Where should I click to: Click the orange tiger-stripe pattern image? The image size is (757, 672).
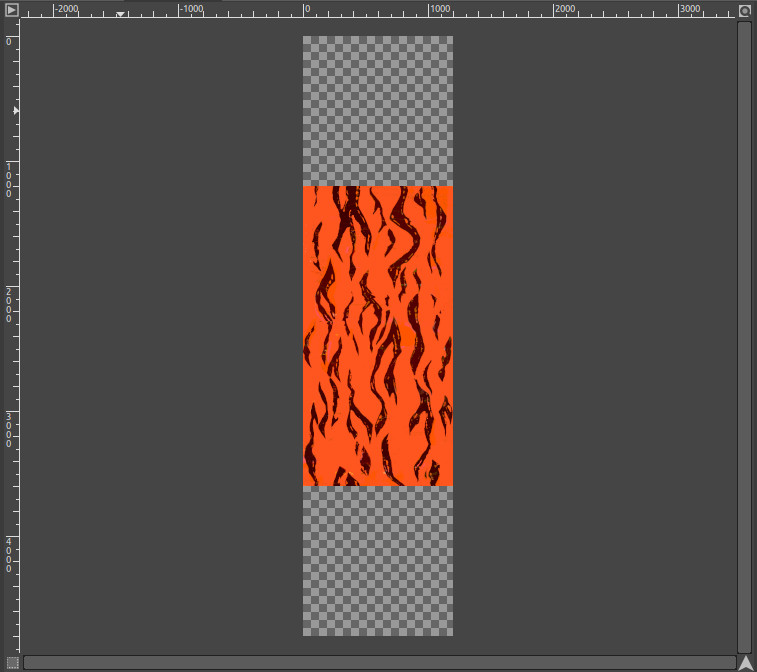click(x=378, y=335)
